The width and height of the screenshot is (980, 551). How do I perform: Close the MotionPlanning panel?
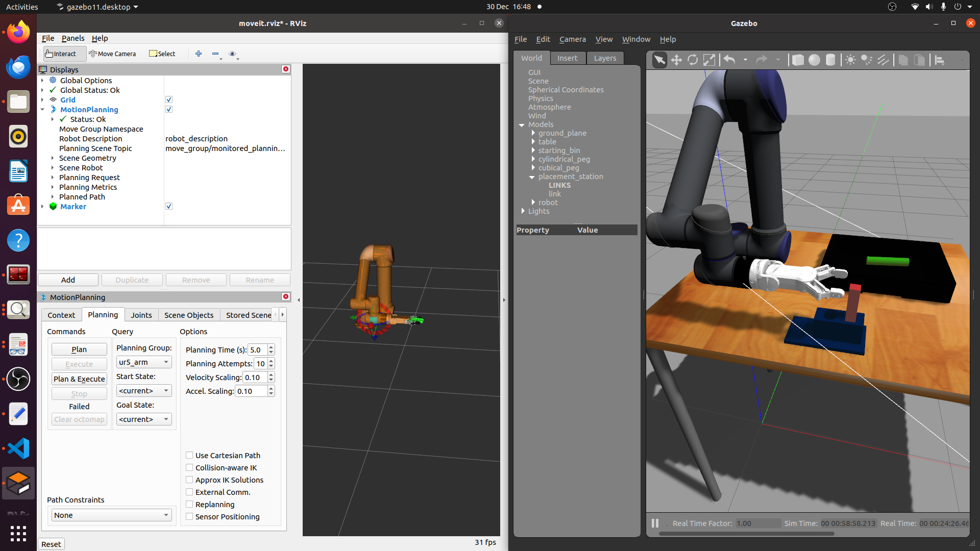[x=286, y=296]
